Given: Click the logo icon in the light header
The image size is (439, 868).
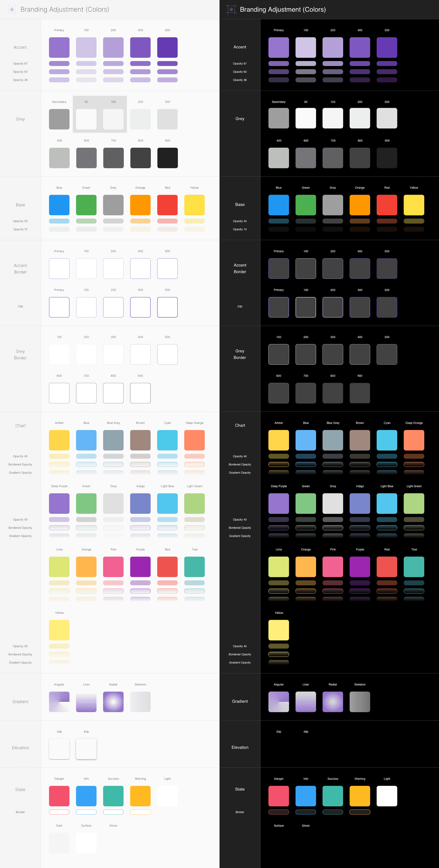Looking at the screenshot, I should point(12,9).
